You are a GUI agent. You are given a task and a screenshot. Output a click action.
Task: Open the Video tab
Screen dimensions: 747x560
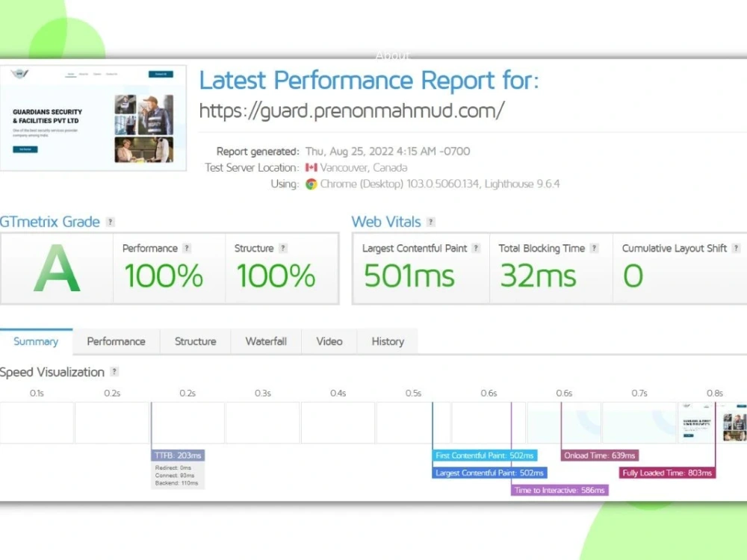tap(329, 341)
